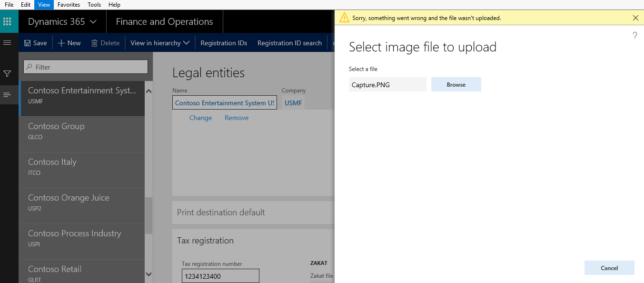Open the Tools menu
Screen dimensions: 644x283
coord(94,5)
